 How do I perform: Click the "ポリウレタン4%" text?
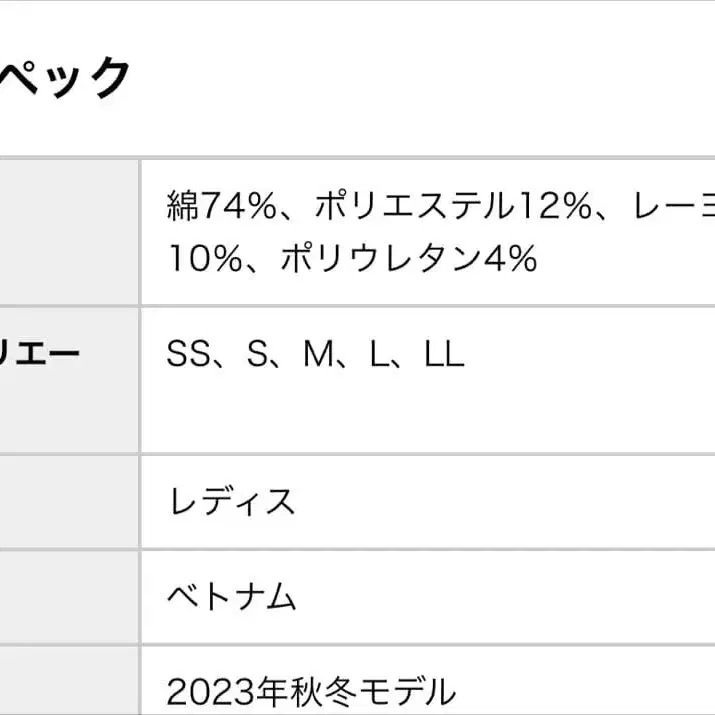pos(408,259)
